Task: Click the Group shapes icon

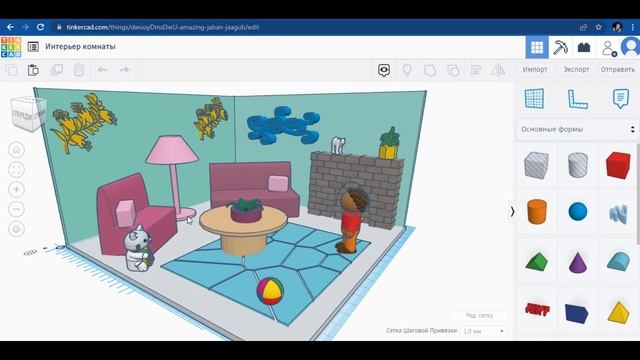Action: pos(430,70)
